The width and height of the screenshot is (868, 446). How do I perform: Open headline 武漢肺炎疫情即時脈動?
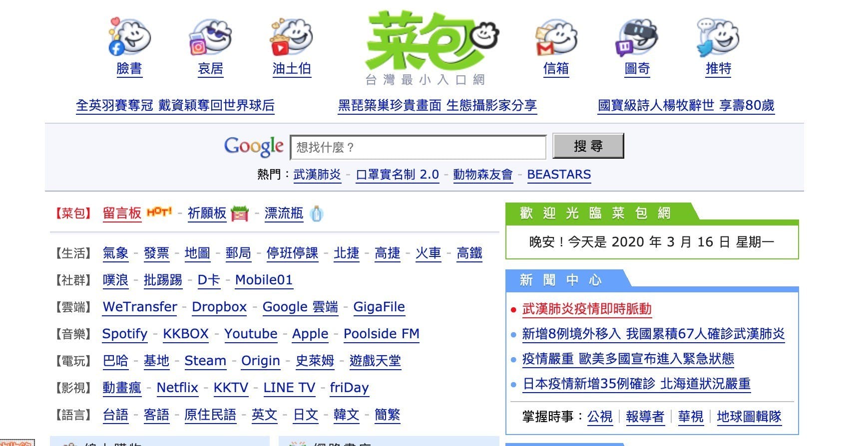click(587, 309)
